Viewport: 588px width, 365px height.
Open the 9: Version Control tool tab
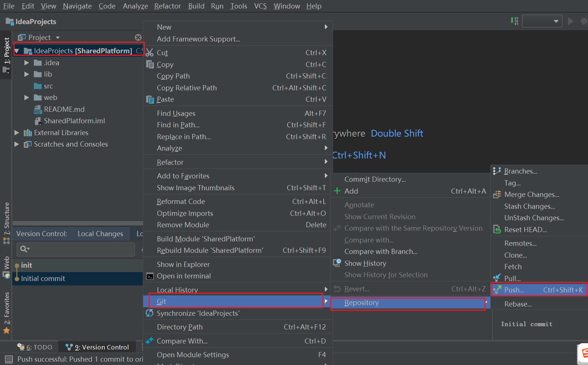click(x=97, y=347)
